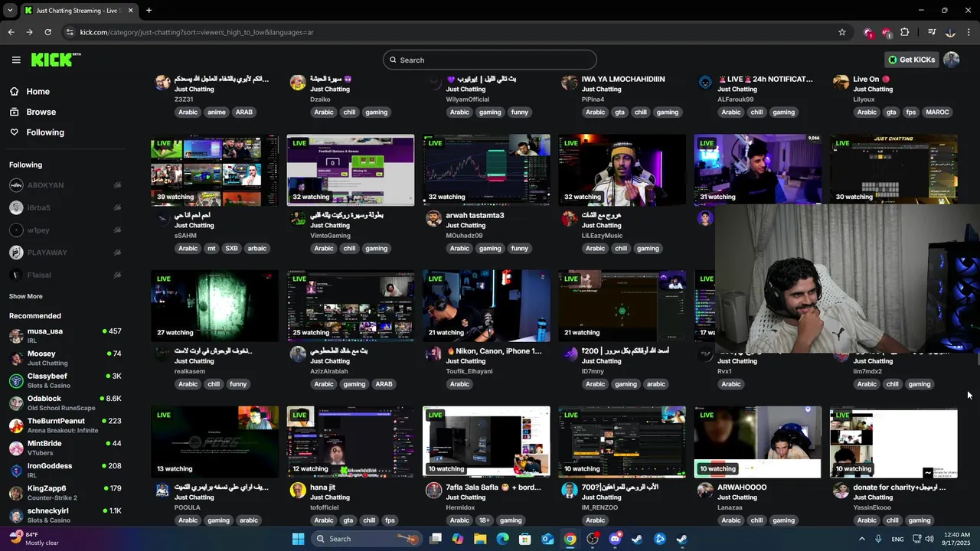Open recommended channel Odablock
This screenshot has width=980, height=551.
65,403
